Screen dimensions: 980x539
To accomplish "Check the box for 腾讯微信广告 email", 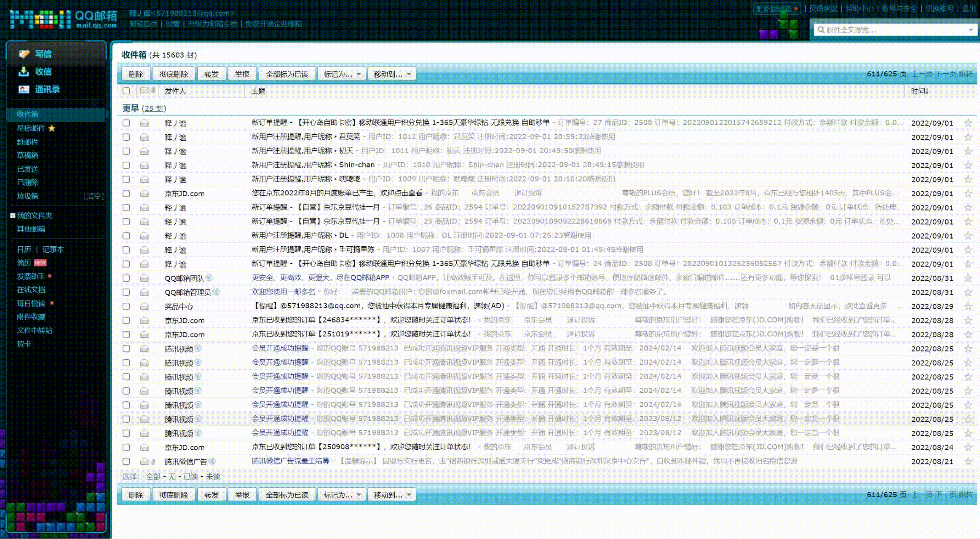I will (126, 462).
